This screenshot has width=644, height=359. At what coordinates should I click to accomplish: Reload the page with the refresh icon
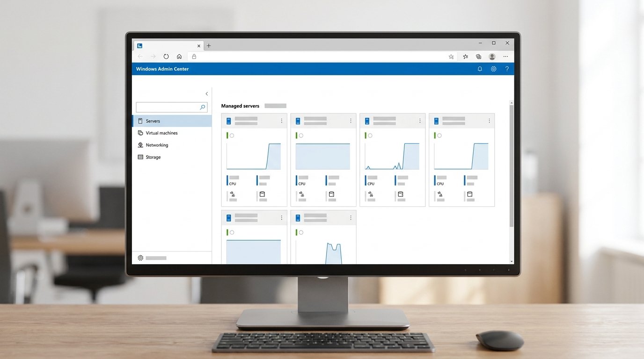pos(166,57)
